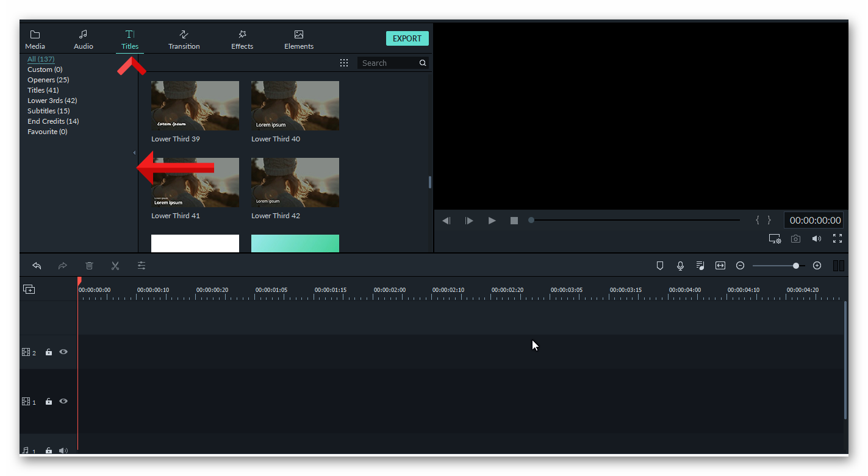Click the preview volume icon
This screenshot has width=868, height=476.
pos(816,239)
